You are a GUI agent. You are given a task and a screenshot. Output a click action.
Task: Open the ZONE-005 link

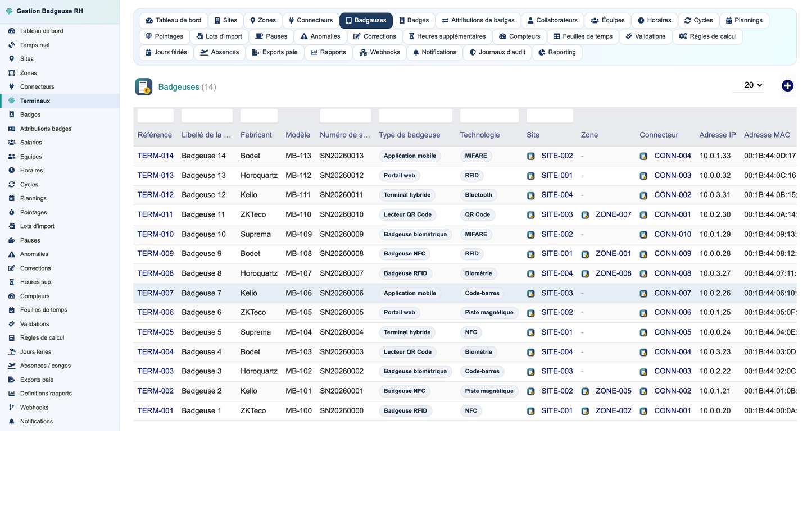coord(613,391)
